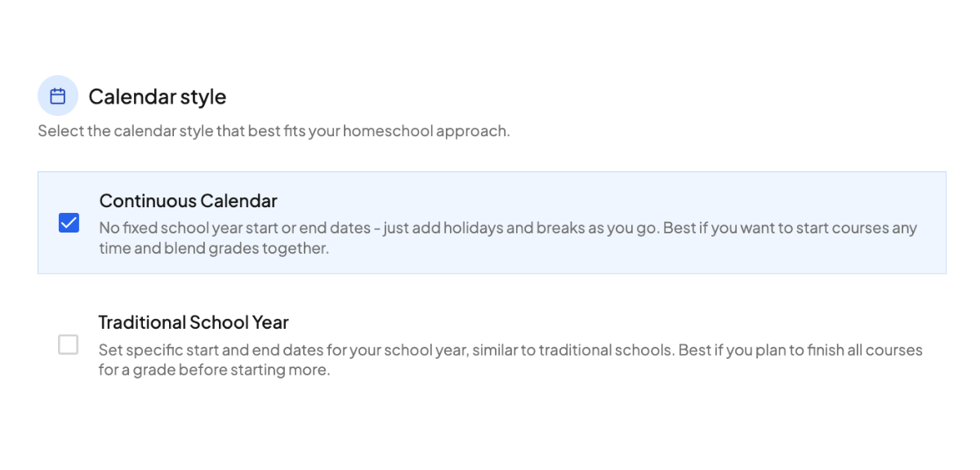This screenshot has height=470, width=980.
Task: Click the homeschool approach subtitle text
Action: click(274, 131)
